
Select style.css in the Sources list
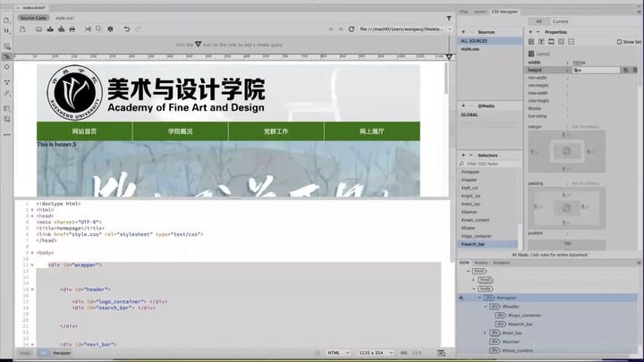470,49
